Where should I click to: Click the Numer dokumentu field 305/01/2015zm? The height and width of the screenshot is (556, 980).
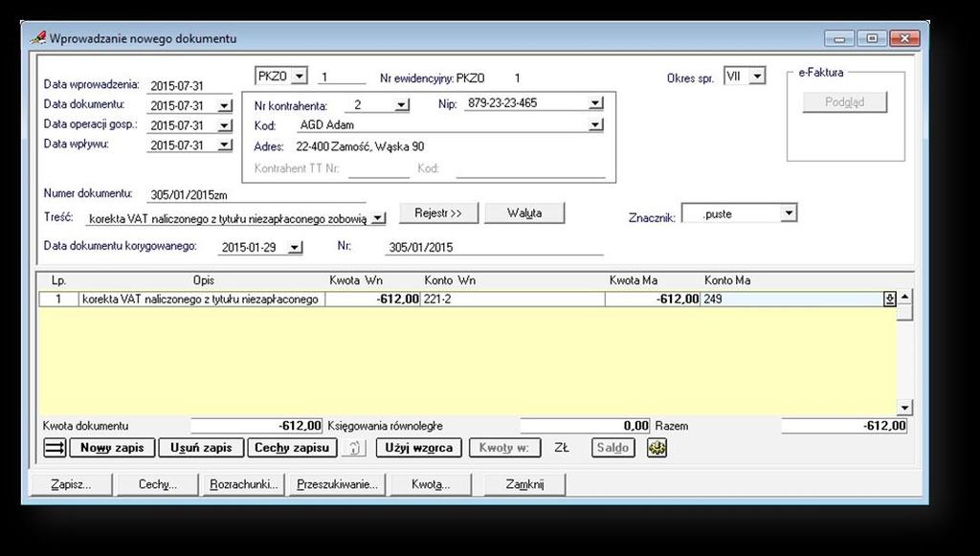[x=256, y=195]
